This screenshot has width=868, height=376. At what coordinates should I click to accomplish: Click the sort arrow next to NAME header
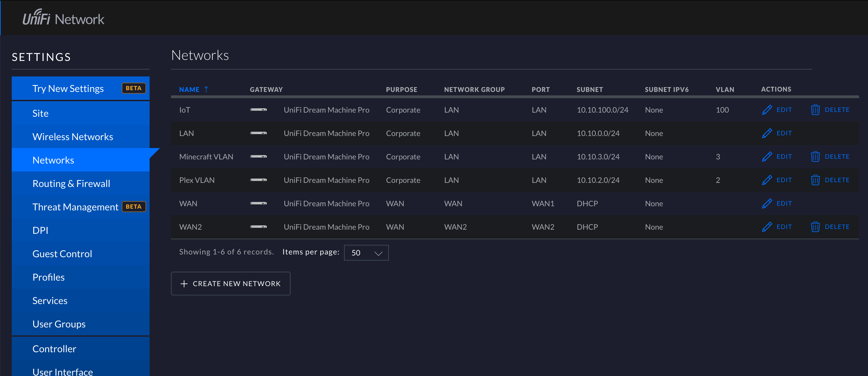[206, 89]
